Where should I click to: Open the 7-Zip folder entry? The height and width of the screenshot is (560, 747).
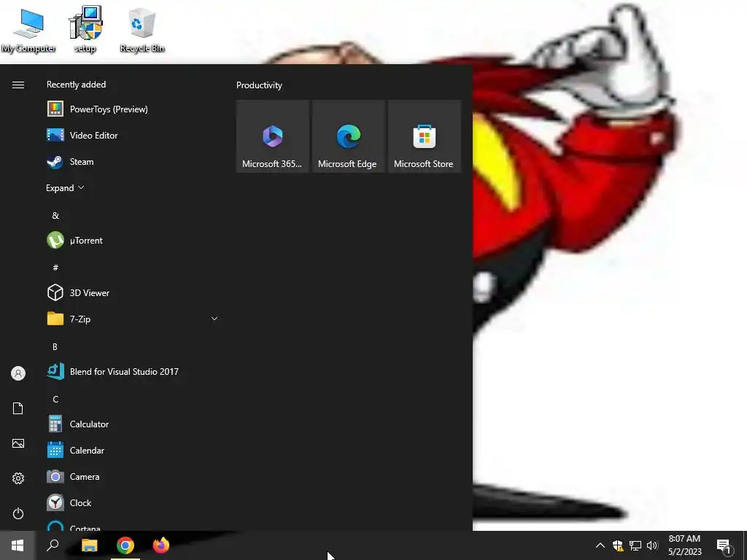tap(133, 319)
